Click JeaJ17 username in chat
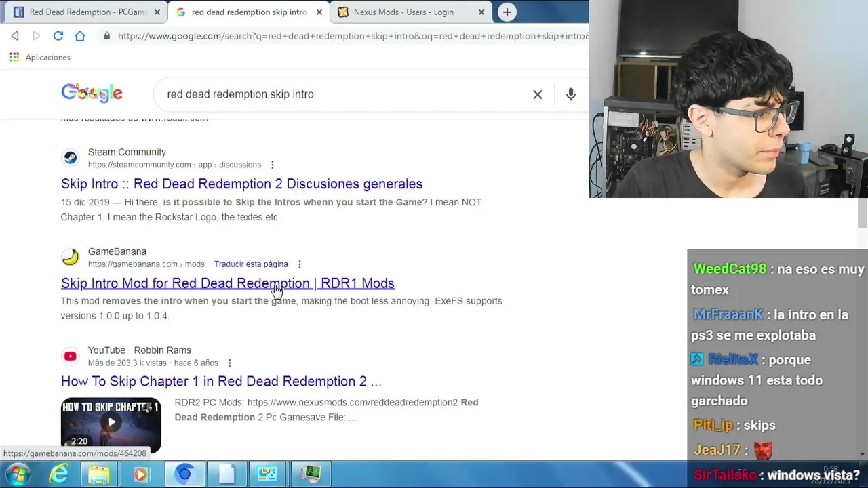Viewport: 868px width, 488px height. click(x=717, y=449)
